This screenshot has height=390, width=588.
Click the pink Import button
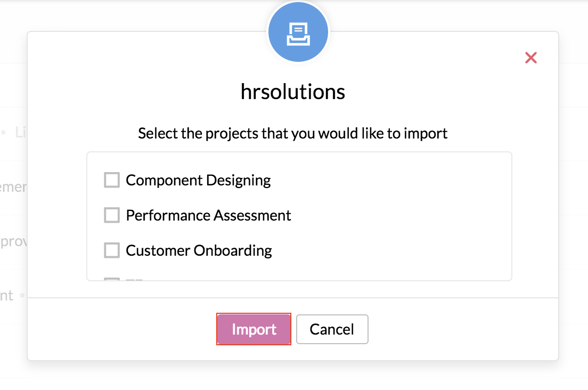pyautogui.click(x=254, y=329)
